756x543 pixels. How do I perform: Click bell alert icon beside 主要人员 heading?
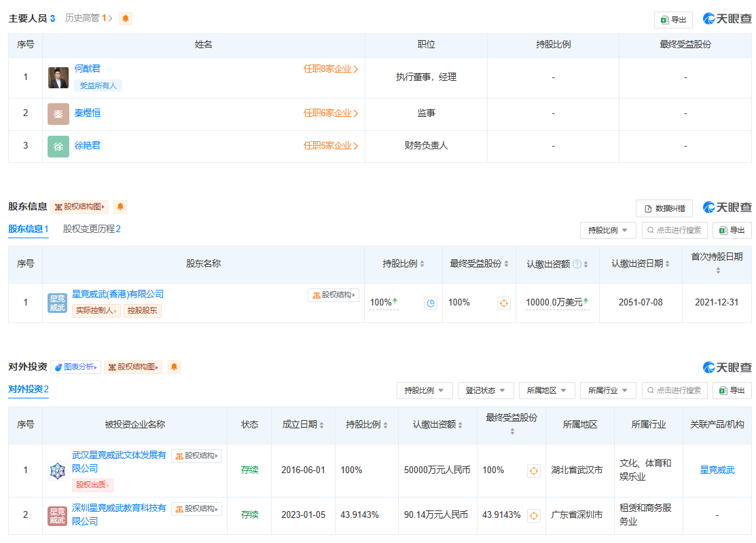(126, 18)
